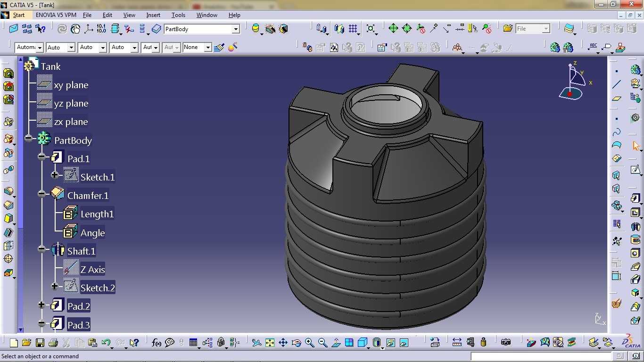Click the Normal View icon
Screen dimensions: 644x362
pyautogui.click(x=336, y=343)
